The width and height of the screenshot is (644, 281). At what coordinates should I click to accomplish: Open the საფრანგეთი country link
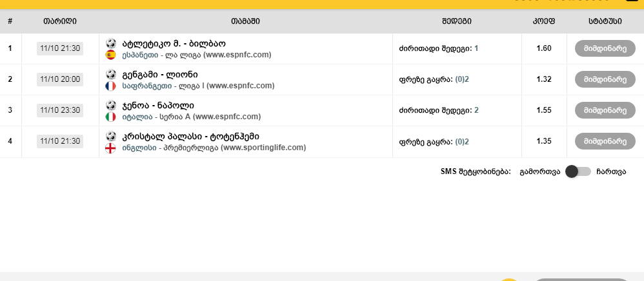point(147,86)
